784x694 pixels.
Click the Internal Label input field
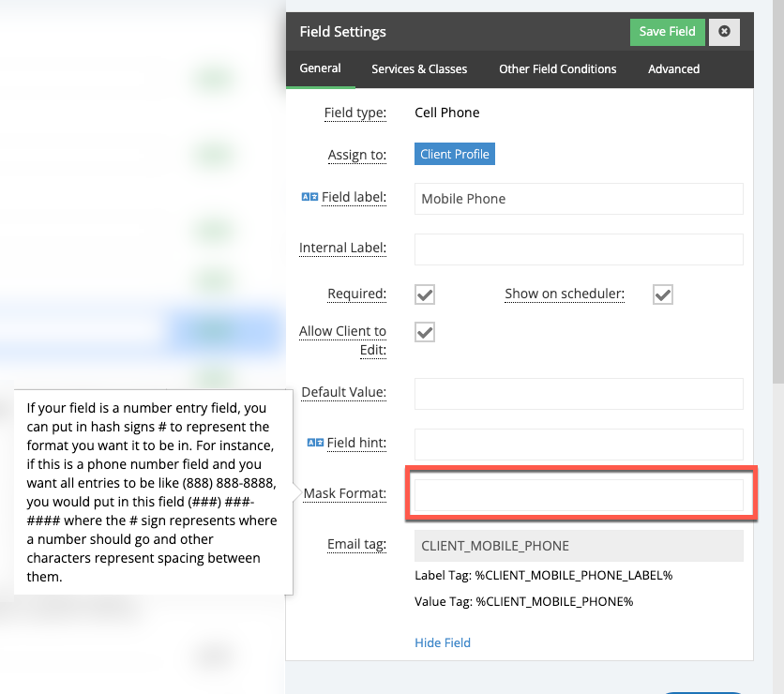pos(579,249)
